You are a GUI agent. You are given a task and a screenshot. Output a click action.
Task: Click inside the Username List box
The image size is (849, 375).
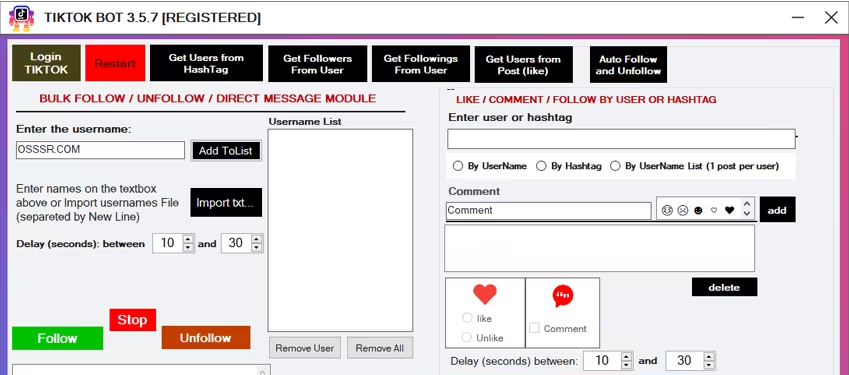[340, 230]
